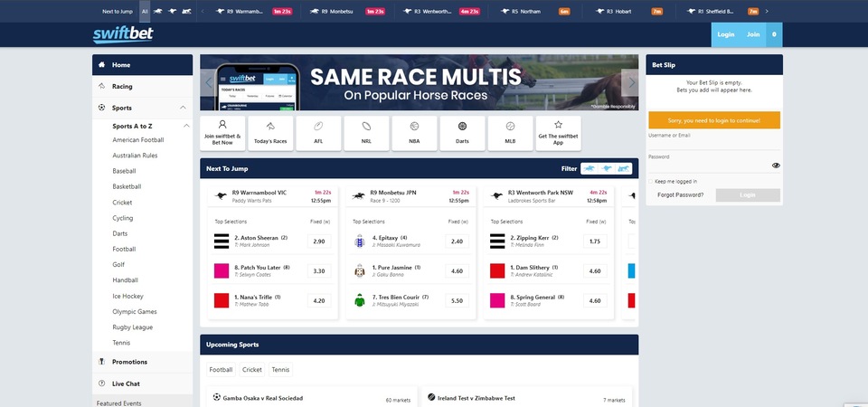The width and height of the screenshot is (868, 407).
Task: Select the Tennis tab in Upcoming Sports
Action: click(x=280, y=370)
